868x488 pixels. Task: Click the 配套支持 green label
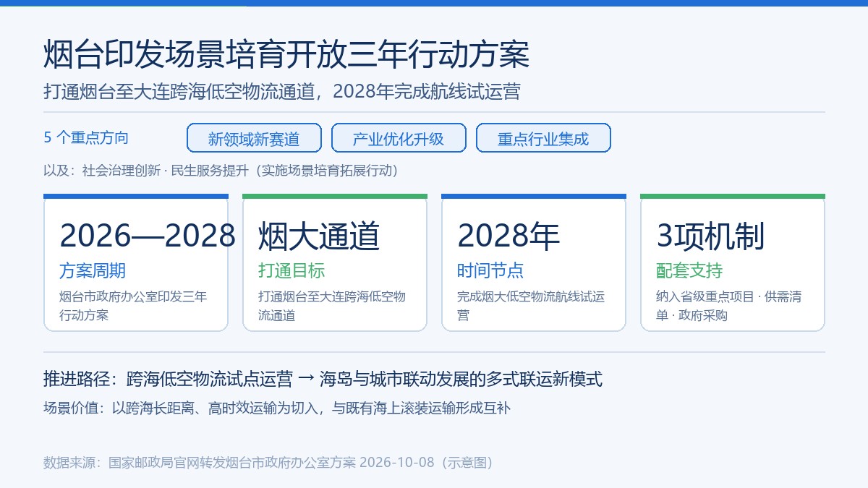(x=689, y=270)
